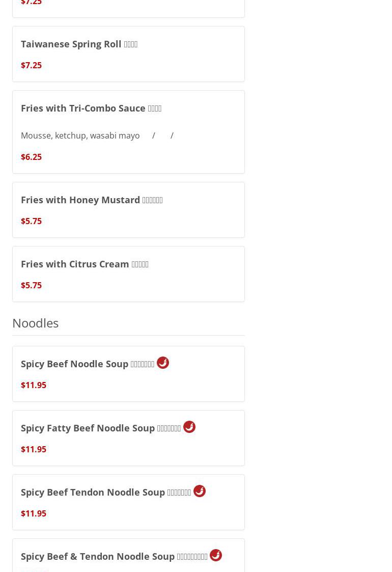Image resolution: width=392 pixels, height=572 pixels.
Task: Select the Spicy Beef Noodle Soup title
Action: pos(88,364)
